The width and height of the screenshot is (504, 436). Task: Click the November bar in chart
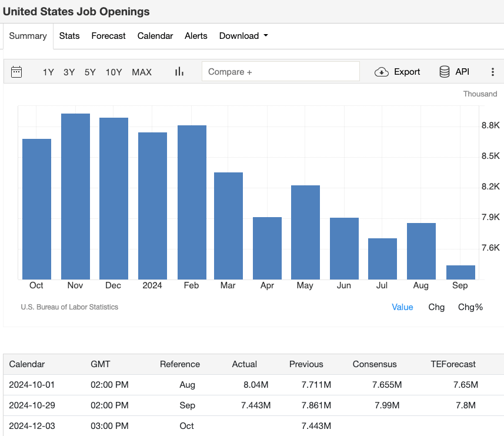click(x=75, y=196)
